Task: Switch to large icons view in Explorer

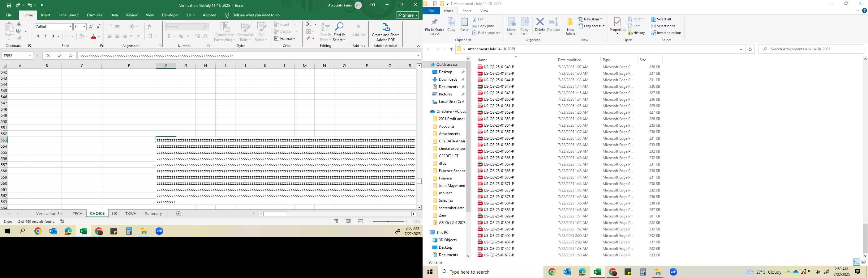Action: click(863, 262)
